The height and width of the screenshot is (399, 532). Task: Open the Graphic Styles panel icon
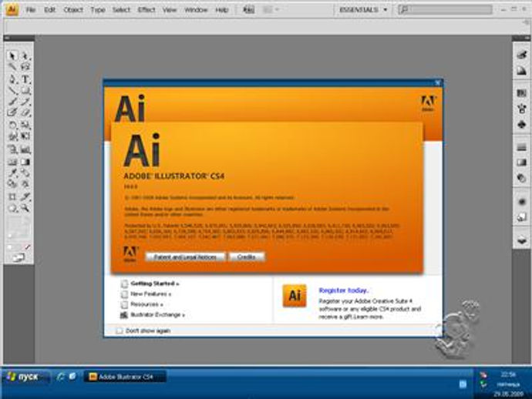(521, 217)
